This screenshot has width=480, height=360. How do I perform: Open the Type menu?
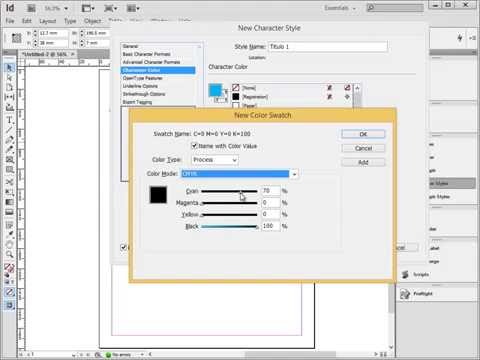[70, 21]
